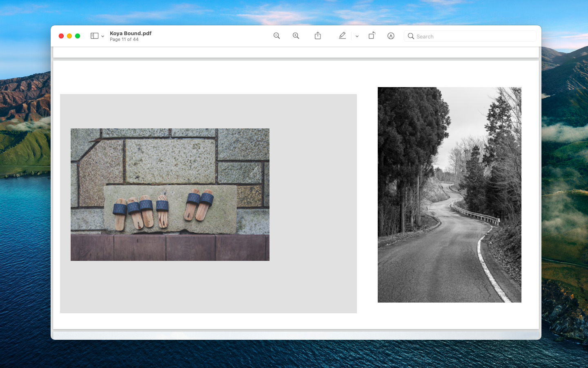
Task: Minimize the Preview window
Action: 69,36
